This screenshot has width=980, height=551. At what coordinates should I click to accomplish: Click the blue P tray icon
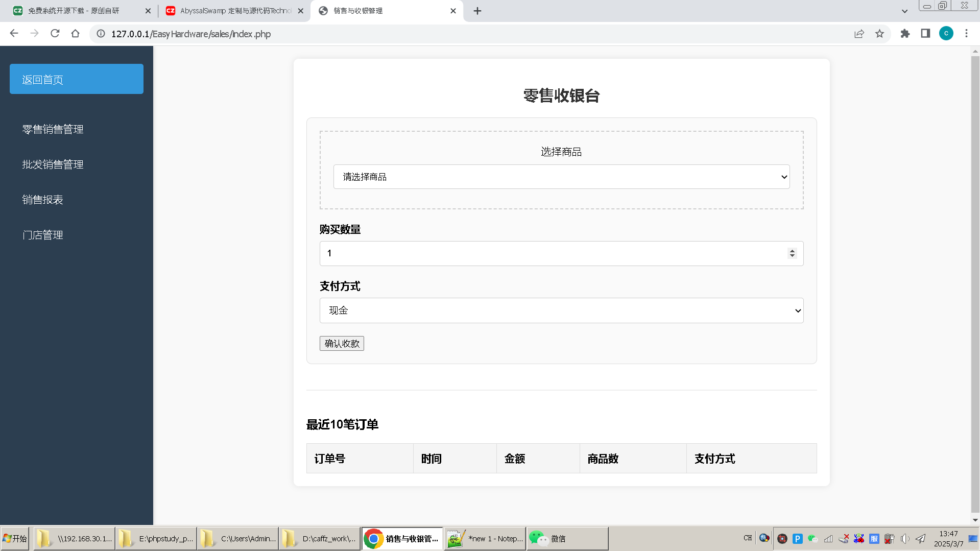click(x=798, y=539)
